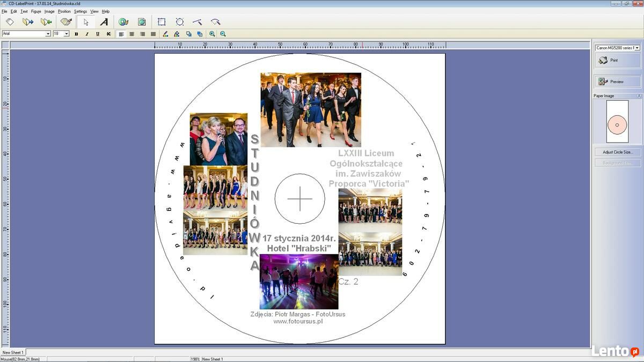This screenshot has width=644, height=362.
Task: Open the text color picker icon
Action: [x=165, y=34]
